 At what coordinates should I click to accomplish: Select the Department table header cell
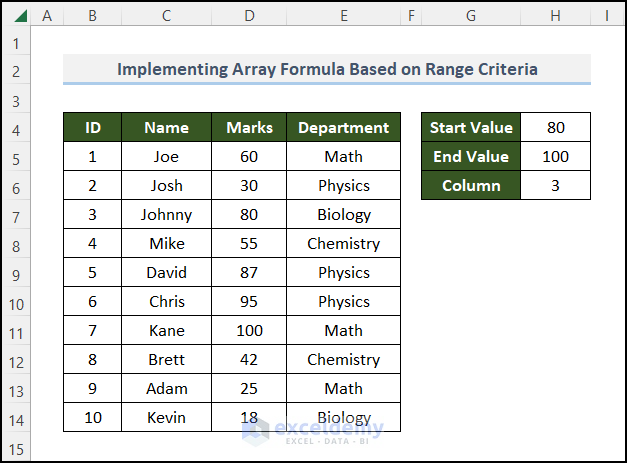343,128
